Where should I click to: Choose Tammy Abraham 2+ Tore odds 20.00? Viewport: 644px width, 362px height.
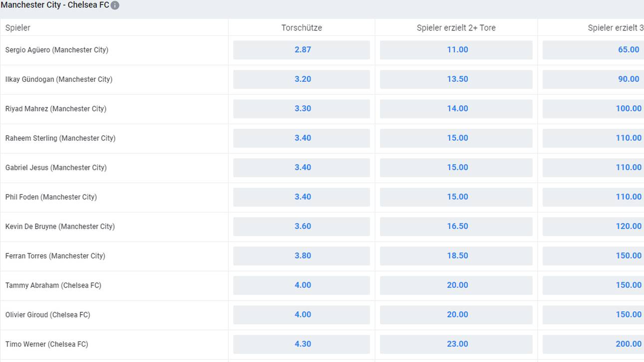click(x=456, y=285)
